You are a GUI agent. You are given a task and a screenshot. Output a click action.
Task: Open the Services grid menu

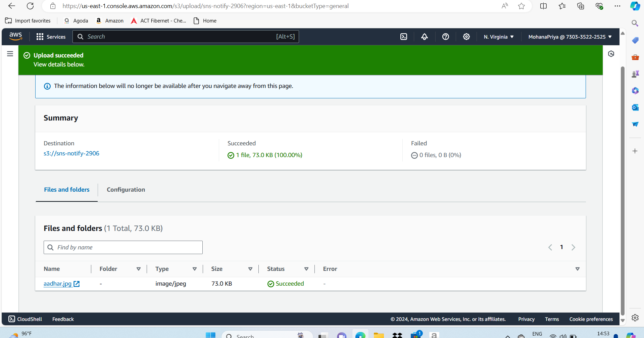[51, 37]
